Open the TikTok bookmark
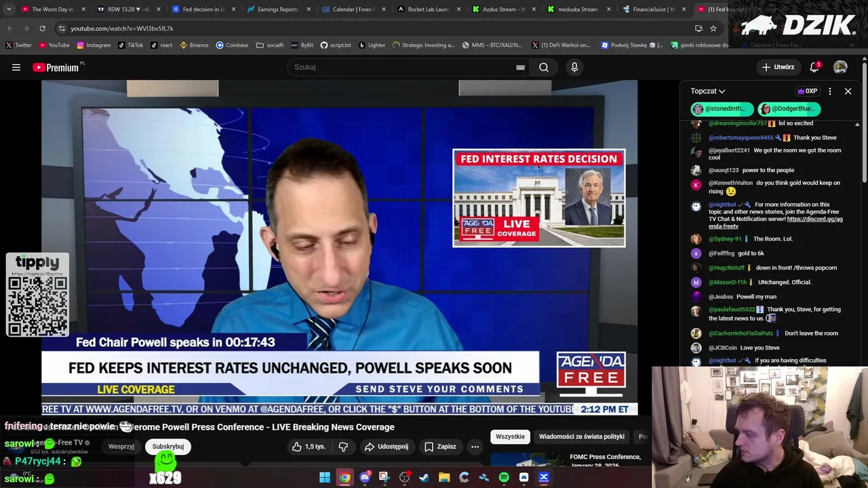This screenshot has height=488, width=868. (131, 45)
